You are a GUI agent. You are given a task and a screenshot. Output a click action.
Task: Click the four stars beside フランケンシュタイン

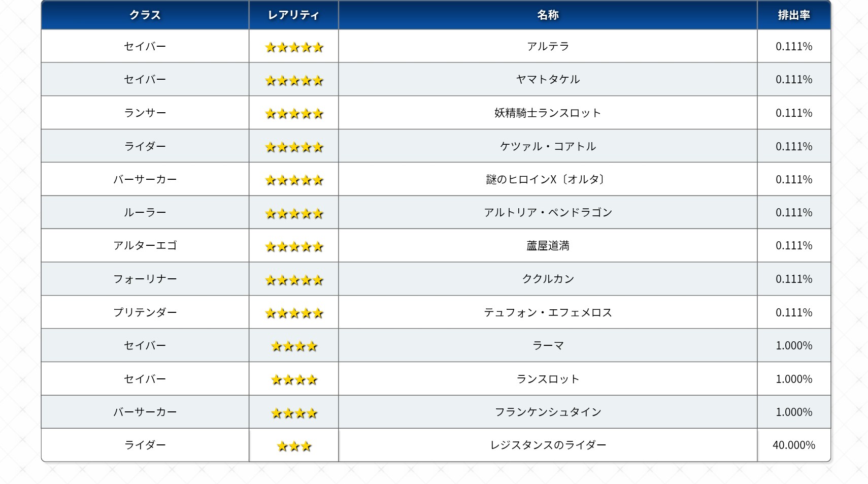coord(294,413)
